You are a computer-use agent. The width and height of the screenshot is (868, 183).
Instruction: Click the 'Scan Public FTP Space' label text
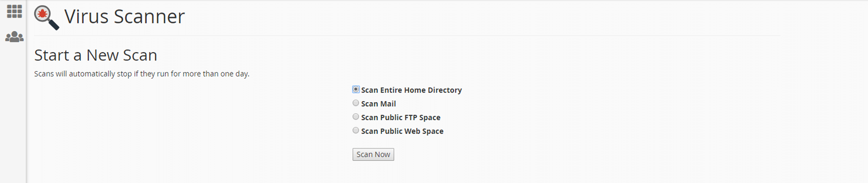tap(401, 118)
